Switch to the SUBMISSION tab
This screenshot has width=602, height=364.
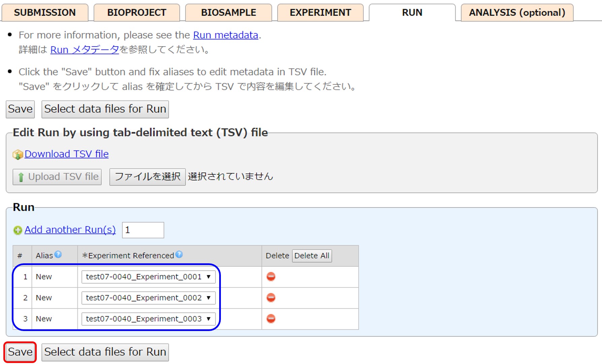tap(45, 12)
